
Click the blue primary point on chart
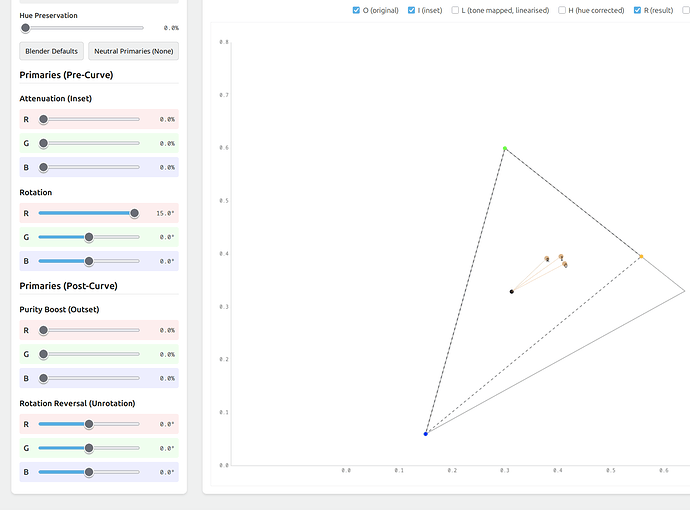(x=426, y=434)
